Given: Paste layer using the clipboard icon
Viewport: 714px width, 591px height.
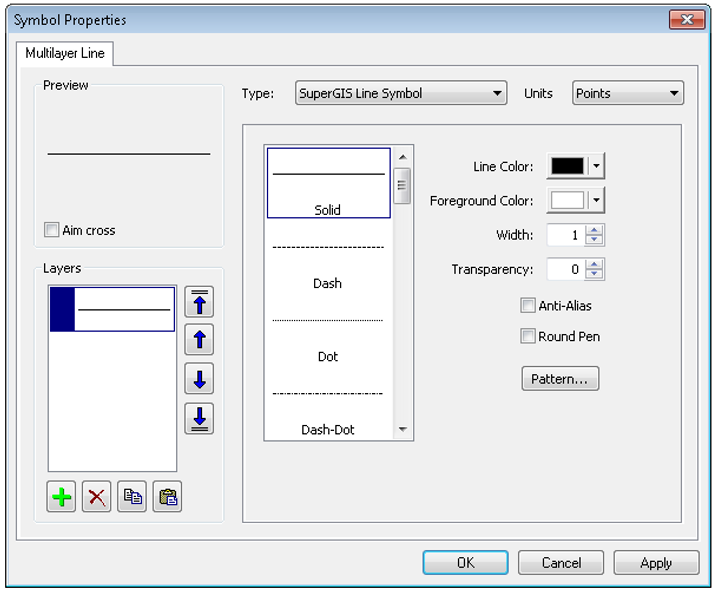Looking at the screenshot, I should tap(167, 498).
